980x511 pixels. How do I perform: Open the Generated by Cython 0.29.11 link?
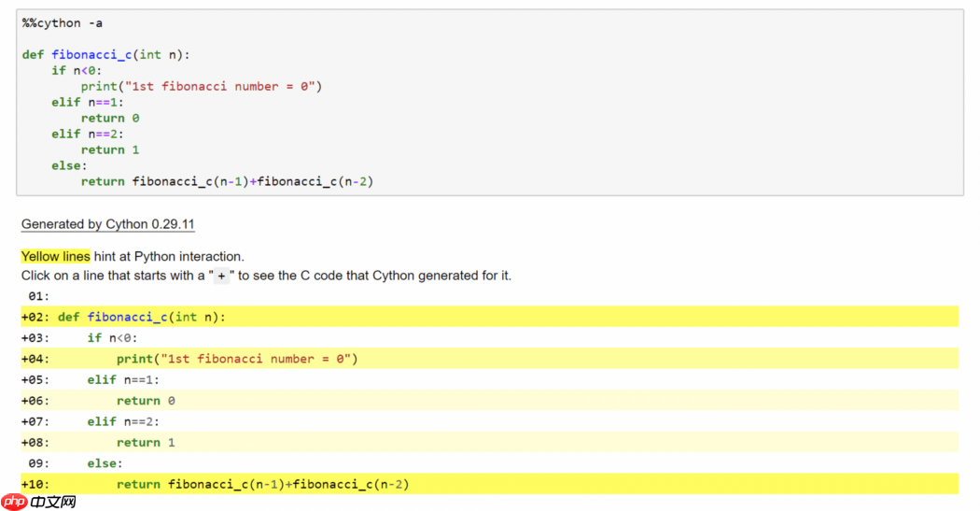[x=107, y=224]
